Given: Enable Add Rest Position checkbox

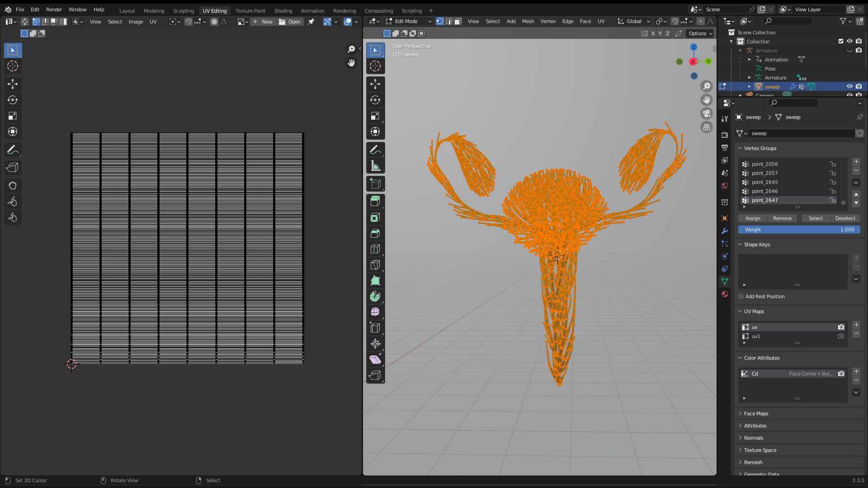Looking at the screenshot, I should [x=741, y=296].
